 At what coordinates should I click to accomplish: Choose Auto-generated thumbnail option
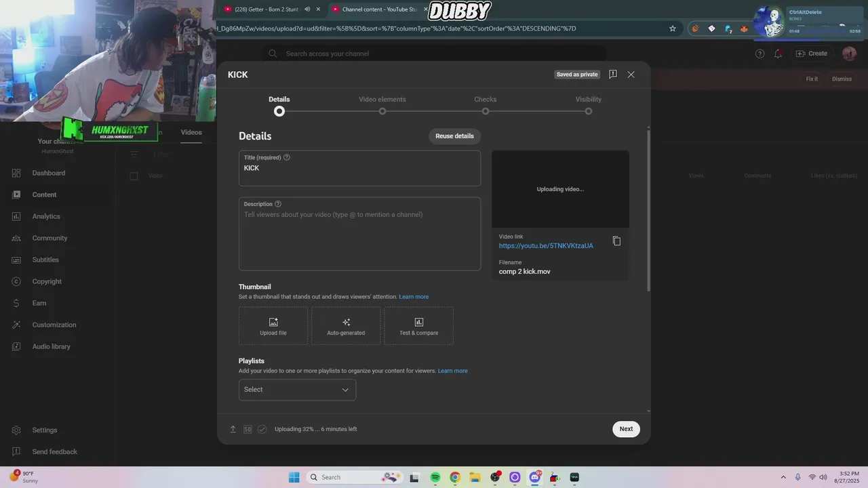tap(346, 326)
